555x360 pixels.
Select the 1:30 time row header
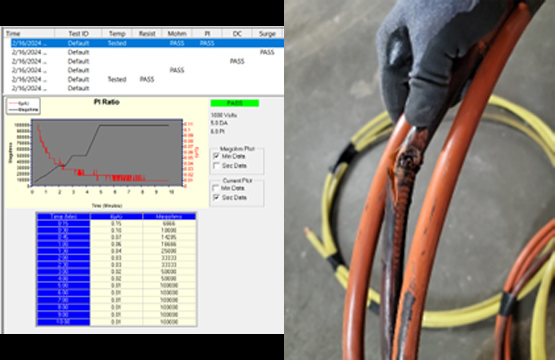click(x=63, y=251)
